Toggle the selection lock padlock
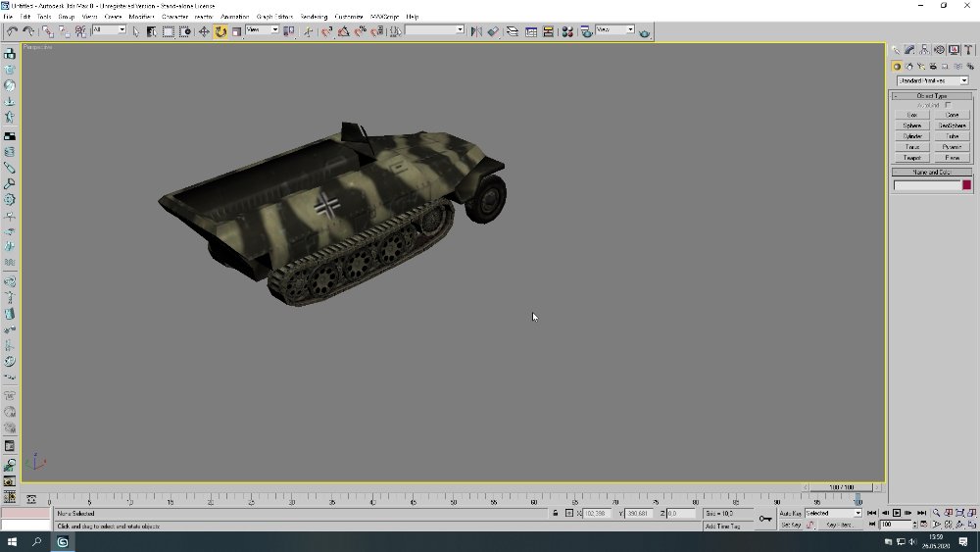The image size is (980, 552). (556, 513)
